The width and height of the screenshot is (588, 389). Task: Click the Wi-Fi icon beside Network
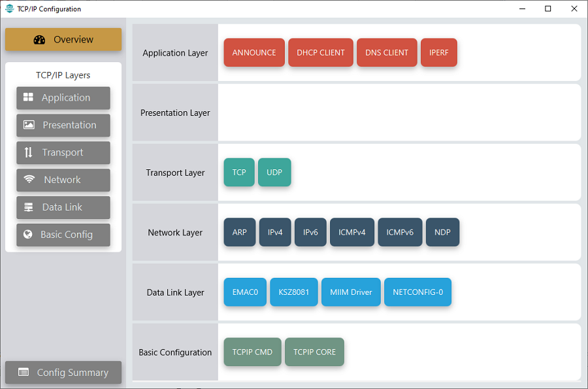pos(29,180)
